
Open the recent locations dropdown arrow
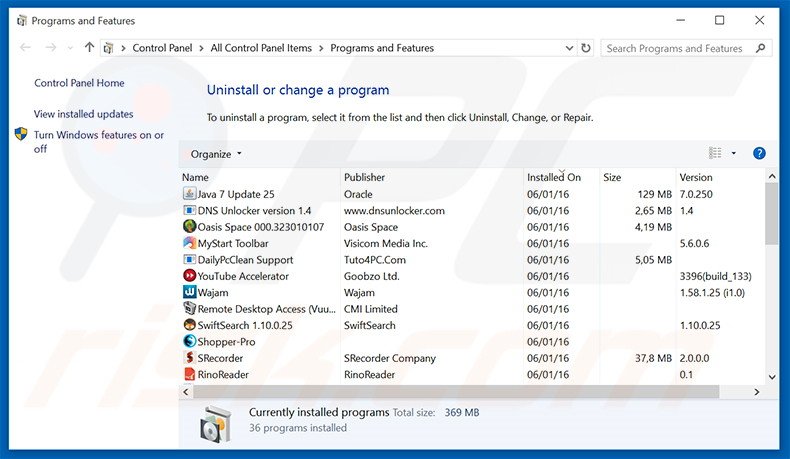70,48
